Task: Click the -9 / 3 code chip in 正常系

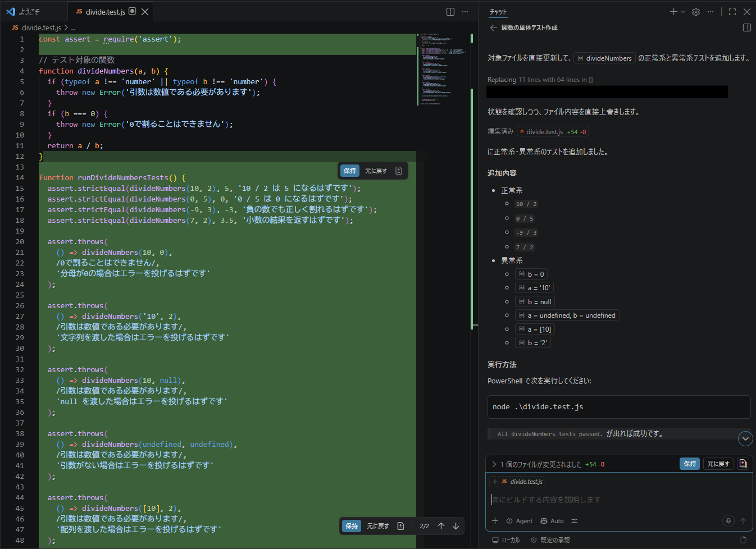Action: pyautogui.click(x=526, y=233)
